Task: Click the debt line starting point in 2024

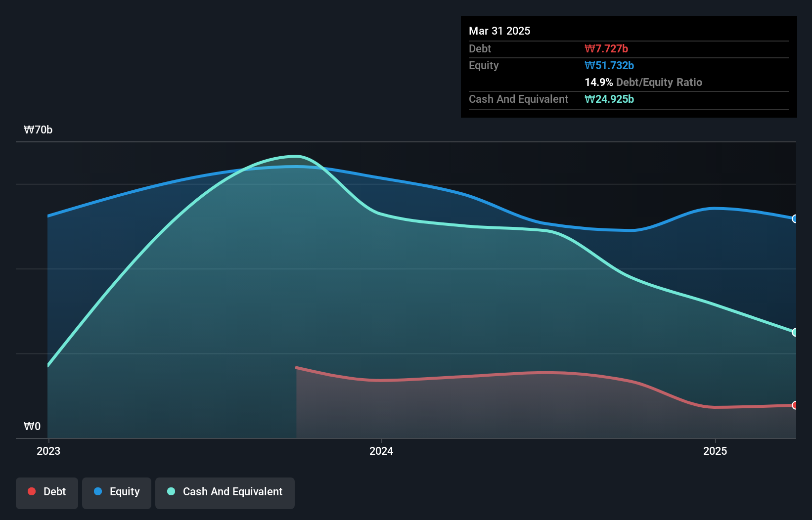Action: point(296,367)
